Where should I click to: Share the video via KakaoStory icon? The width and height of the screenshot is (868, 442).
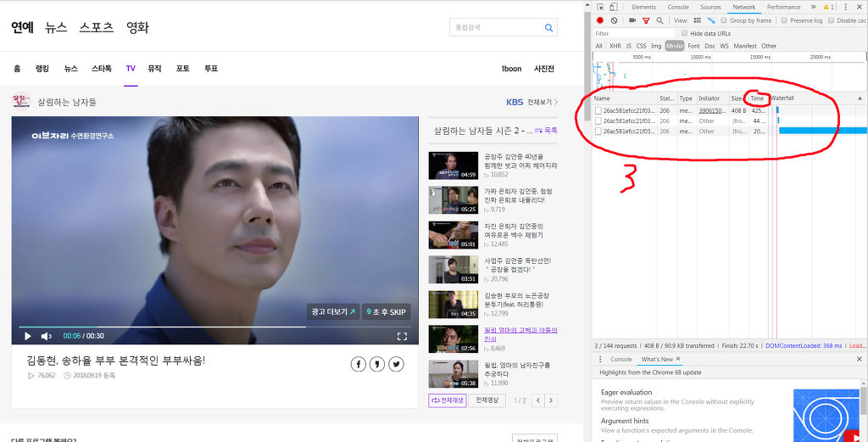coord(377,365)
